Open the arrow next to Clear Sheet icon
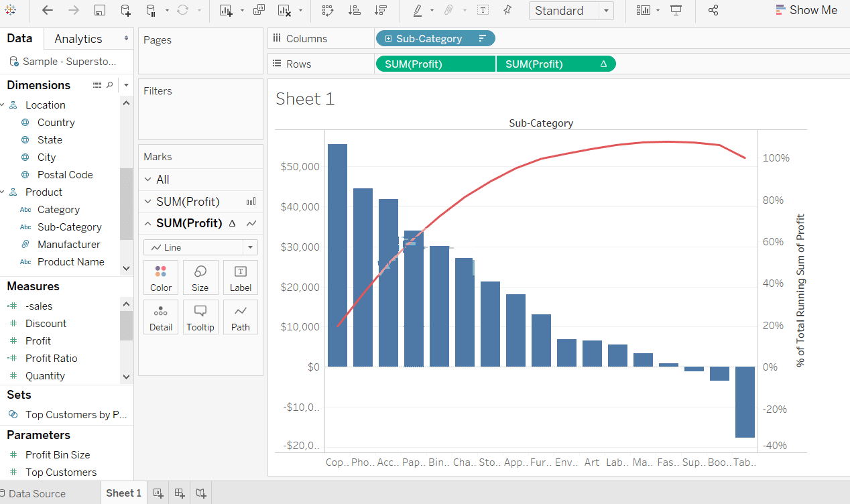 [x=300, y=11]
